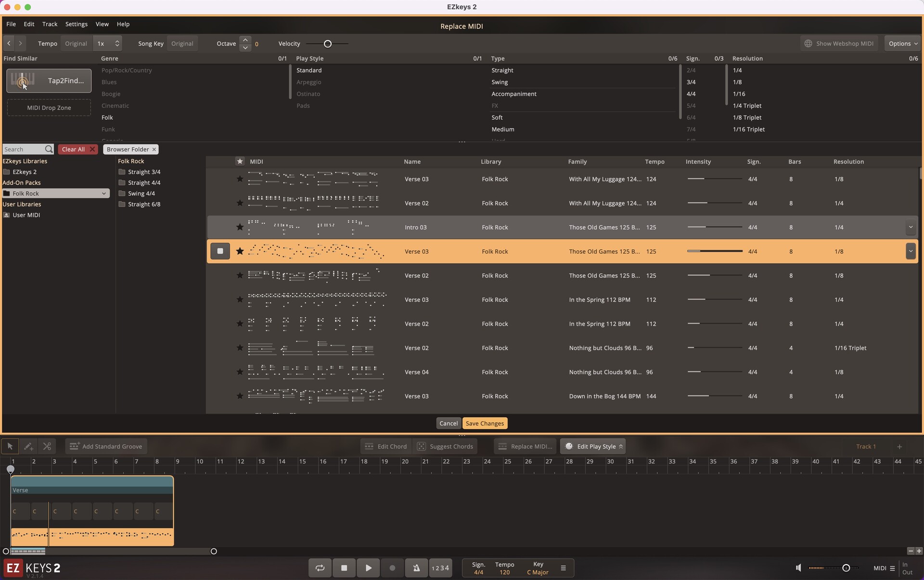Screen dimensions: 924x580
Task: Select the arrow pointer tool
Action: click(10, 446)
